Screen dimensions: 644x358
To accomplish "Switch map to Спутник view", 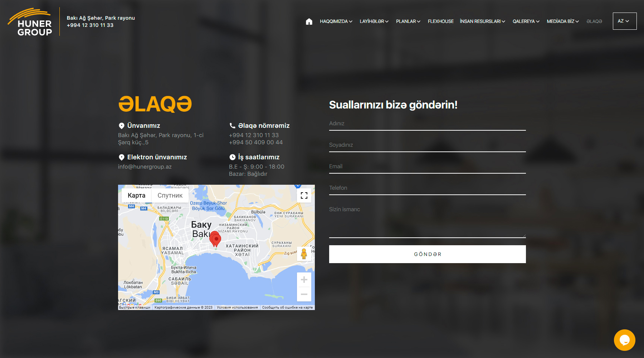I will [170, 195].
